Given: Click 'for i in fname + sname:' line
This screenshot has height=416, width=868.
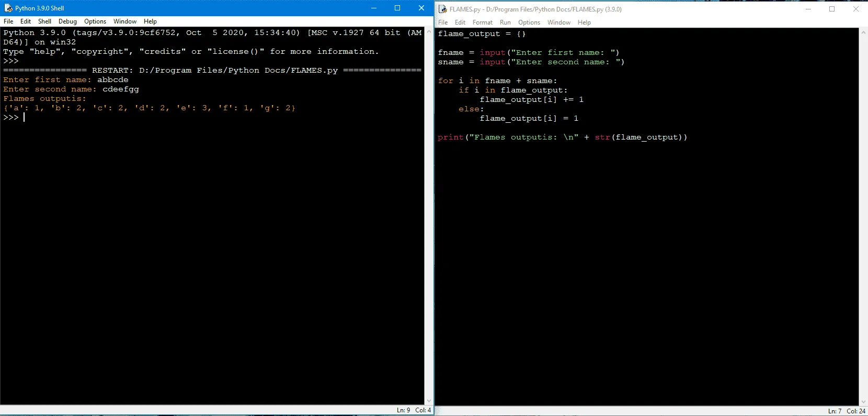Looking at the screenshot, I should [497, 80].
